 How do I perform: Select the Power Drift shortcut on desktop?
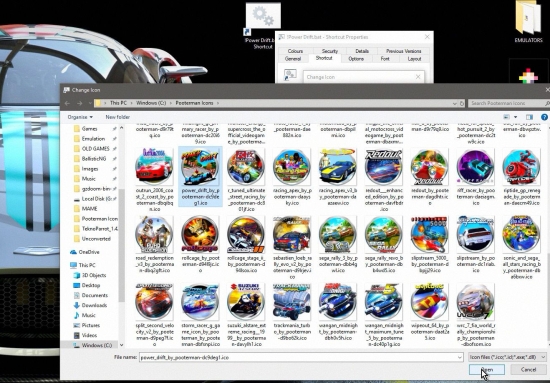coord(261,26)
